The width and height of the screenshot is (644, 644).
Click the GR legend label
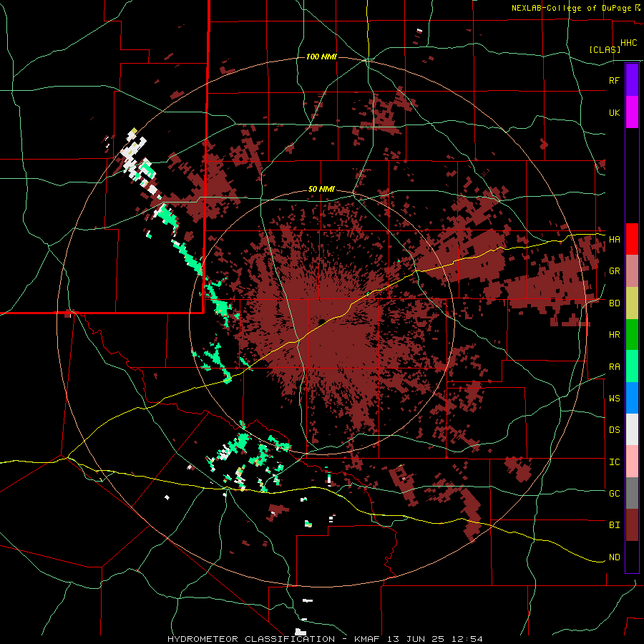[x=614, y=271]
